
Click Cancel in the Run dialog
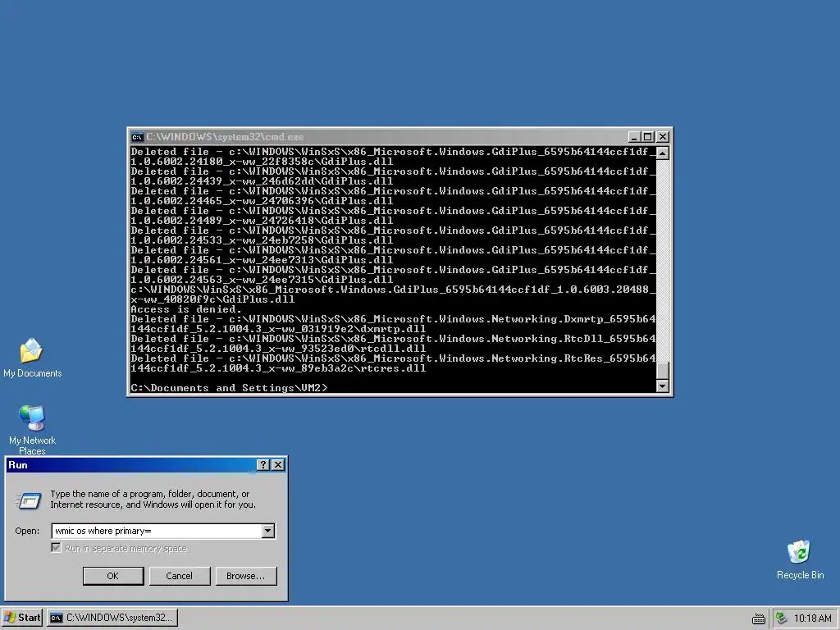(180, 576)
